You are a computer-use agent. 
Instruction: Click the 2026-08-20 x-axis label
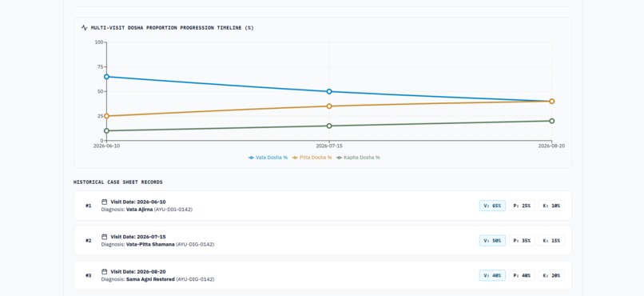coord(551,146)
